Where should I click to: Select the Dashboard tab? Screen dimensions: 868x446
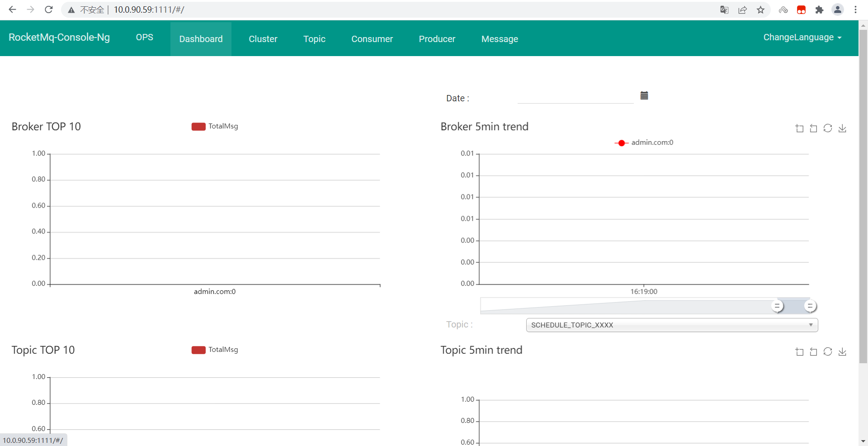(x=201, y=39)
